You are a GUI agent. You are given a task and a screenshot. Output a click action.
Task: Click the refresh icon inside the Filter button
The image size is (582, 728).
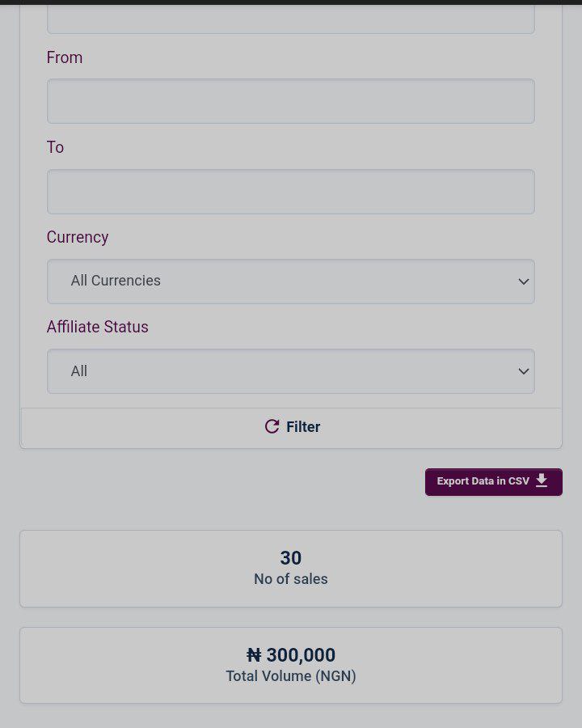coord(272,426)
